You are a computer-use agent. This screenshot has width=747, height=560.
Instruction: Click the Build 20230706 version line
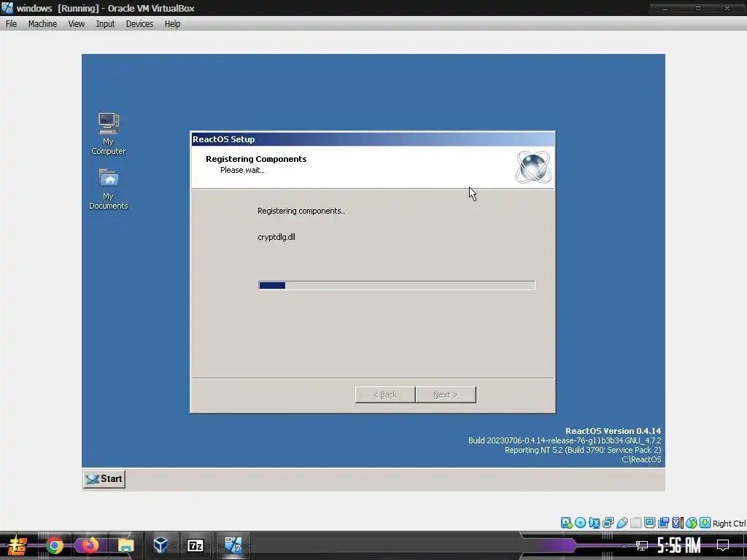(565, 440)
